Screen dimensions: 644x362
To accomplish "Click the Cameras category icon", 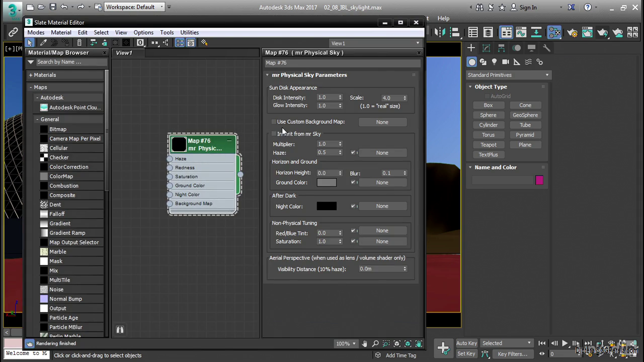I will [506, 62].
